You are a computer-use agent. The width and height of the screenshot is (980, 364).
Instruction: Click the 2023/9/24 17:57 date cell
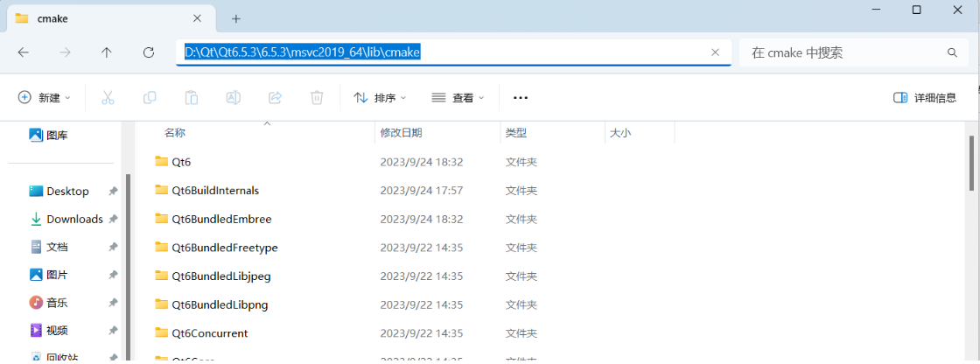coord(421,190)
